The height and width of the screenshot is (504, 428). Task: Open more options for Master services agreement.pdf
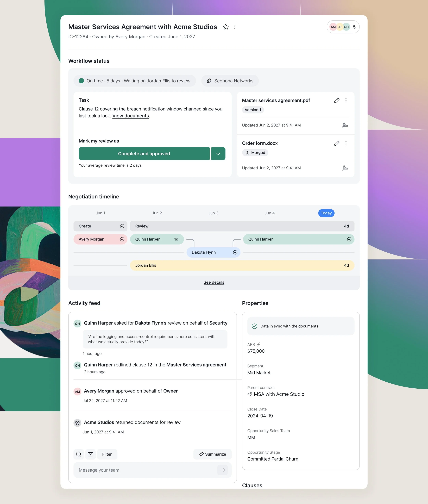tap(346, 100)
